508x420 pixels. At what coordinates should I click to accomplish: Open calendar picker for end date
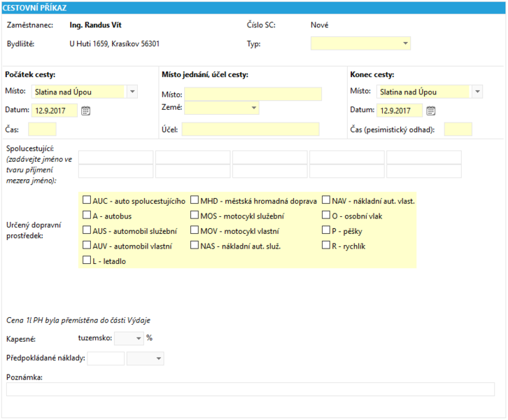[430, 111]
